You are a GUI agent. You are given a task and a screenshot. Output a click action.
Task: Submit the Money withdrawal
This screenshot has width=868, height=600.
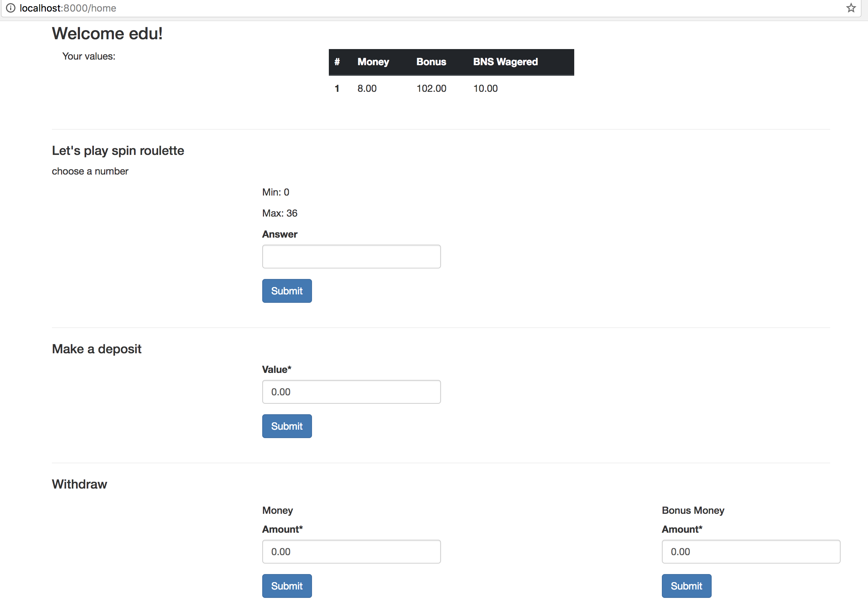coord(286,586)
